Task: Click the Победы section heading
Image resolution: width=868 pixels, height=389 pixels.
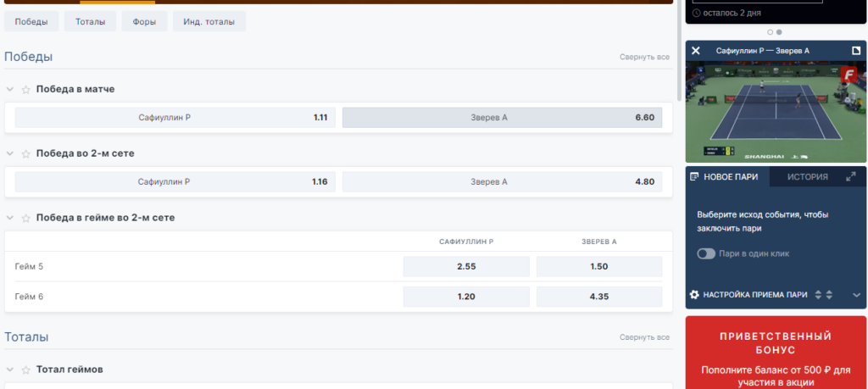Action: coord(28,57)
